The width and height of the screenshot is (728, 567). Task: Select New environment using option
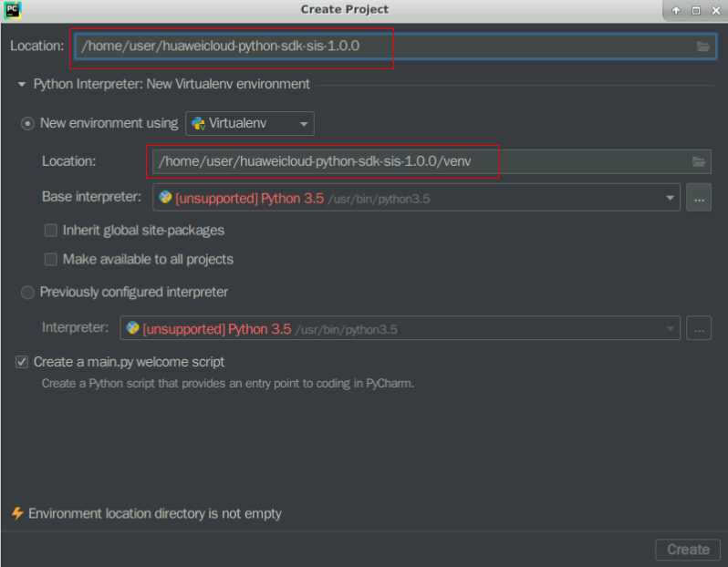coord(28,123)
